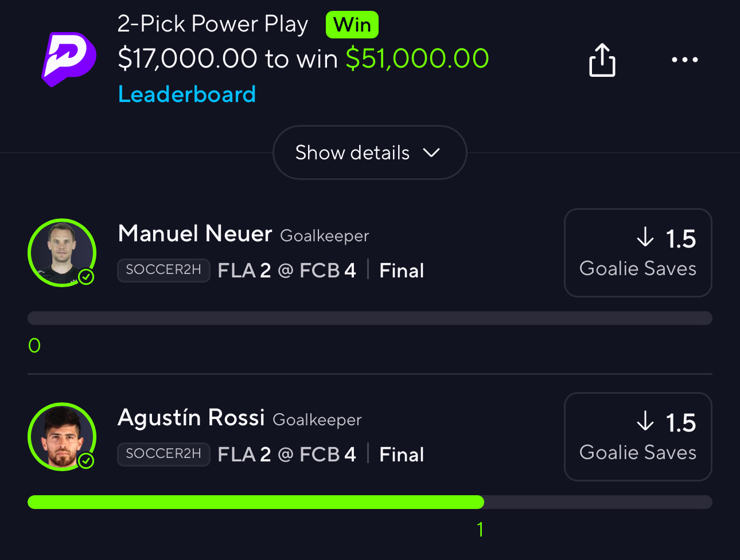Image resolution: width=740 pixels, height=560 pixels.
Task: Click the SOCCER2H tag under Manuel Neuer
Action: (163, 270)
